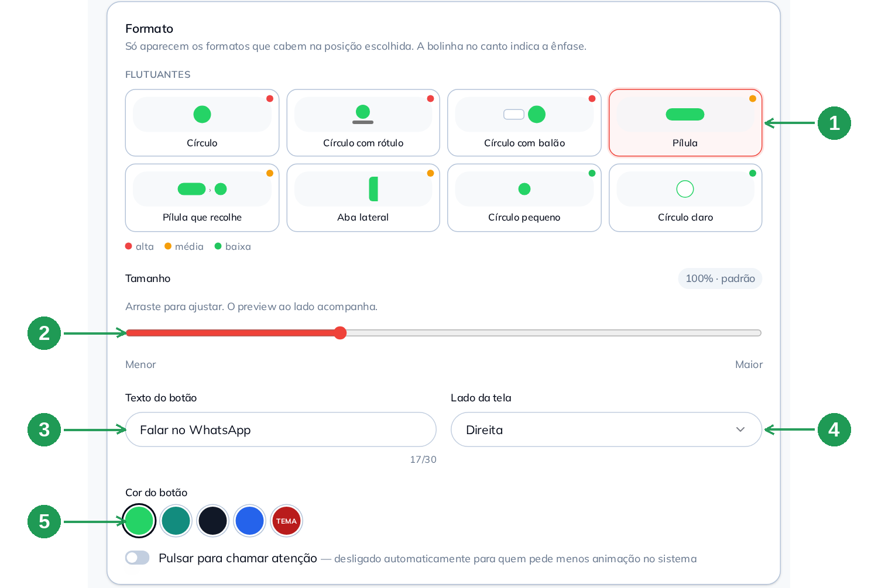Viewport: 878px width, 588px height.
Task: Click the Tamanho label
Action: 148,278
